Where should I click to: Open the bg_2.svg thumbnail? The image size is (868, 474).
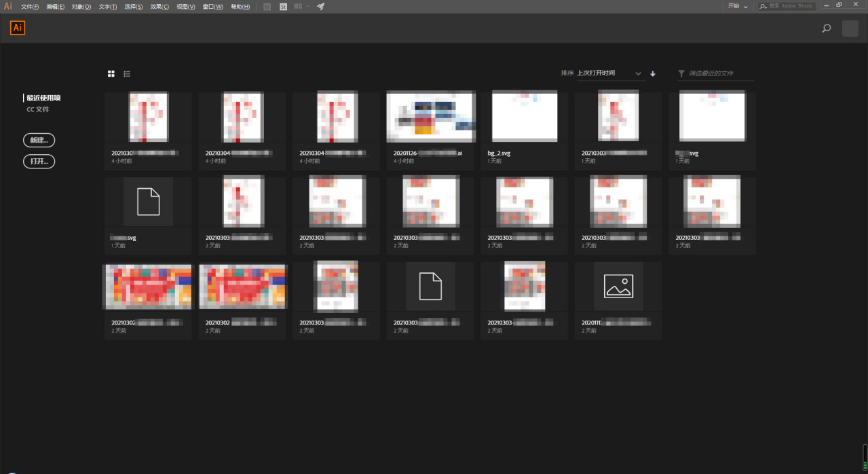[x=524, y=117]
